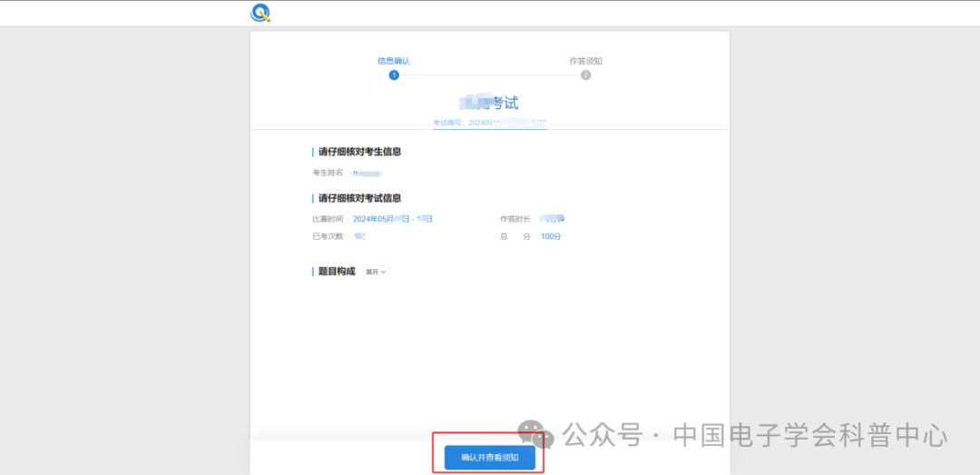Click the 请仔细核对考试信息 heading
980x475 pixels.
[360, 198]
